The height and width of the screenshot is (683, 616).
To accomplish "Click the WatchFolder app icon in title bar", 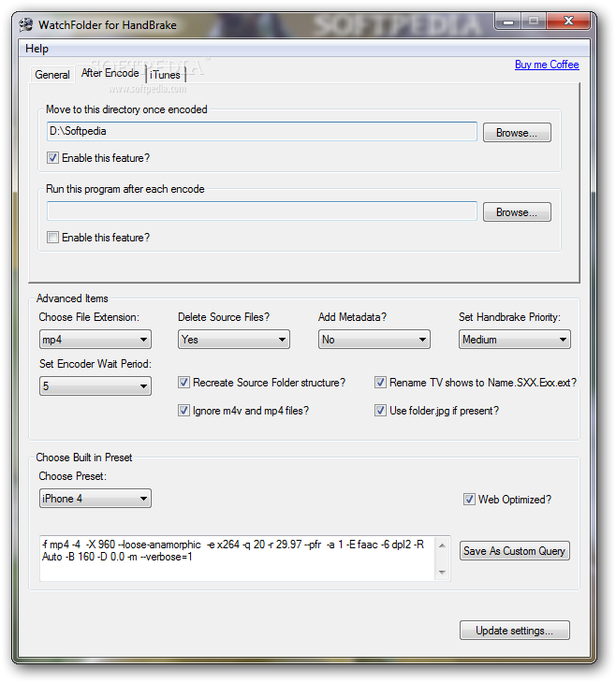I will (26, 24).
